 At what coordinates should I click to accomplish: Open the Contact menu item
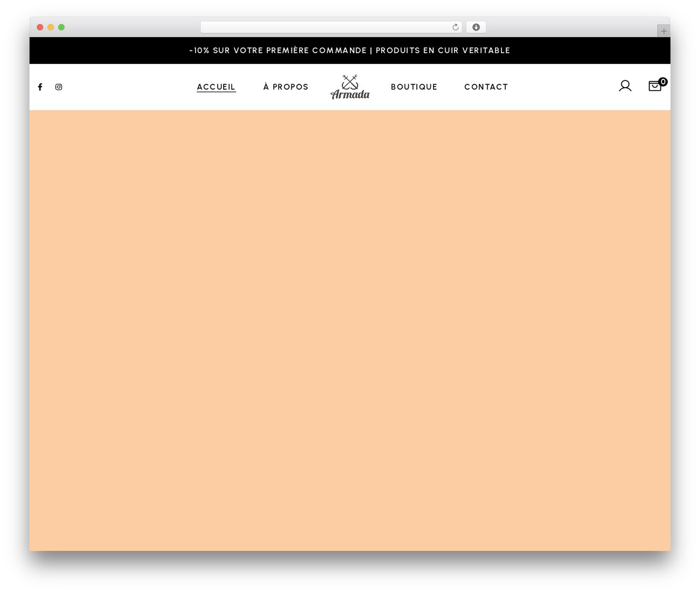point(486,87)
